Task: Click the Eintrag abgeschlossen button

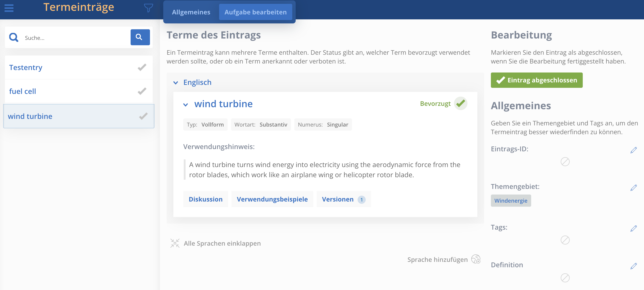Action: (x=537, y=80)
